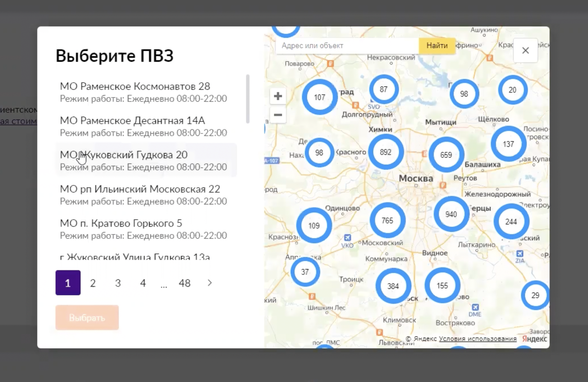Click the Найти search button
Image resolution: width=588 pixels, height=382 pixels.
click(x=437, y=46)
